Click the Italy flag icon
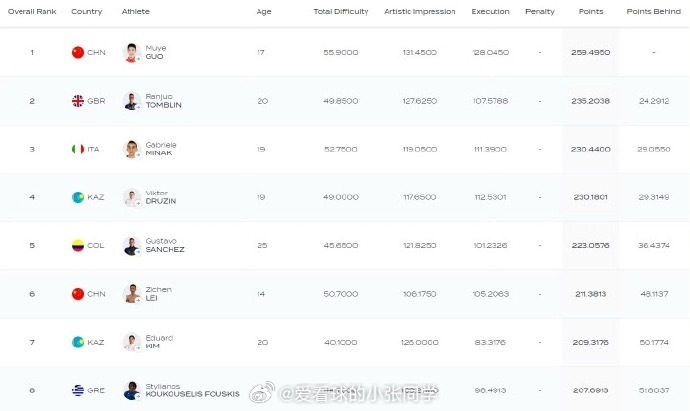 coord(78,149)
